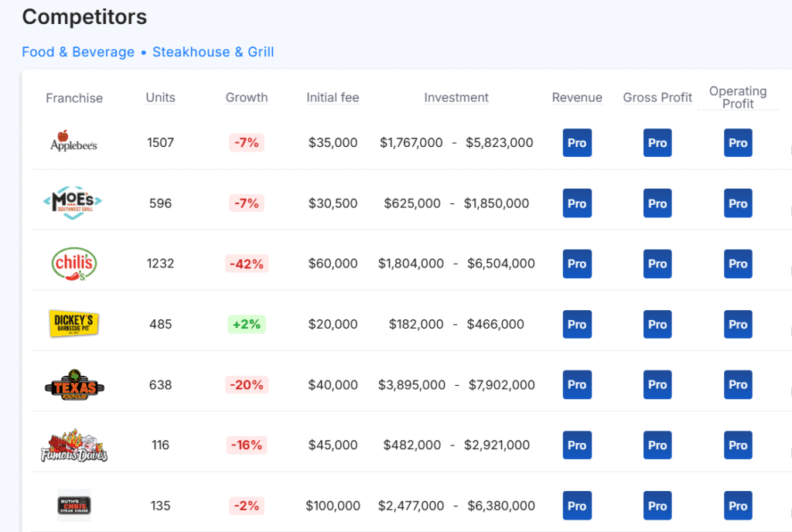792x532 pixels.
Task: Click the $100,000 initial fee
Action: 333,506
